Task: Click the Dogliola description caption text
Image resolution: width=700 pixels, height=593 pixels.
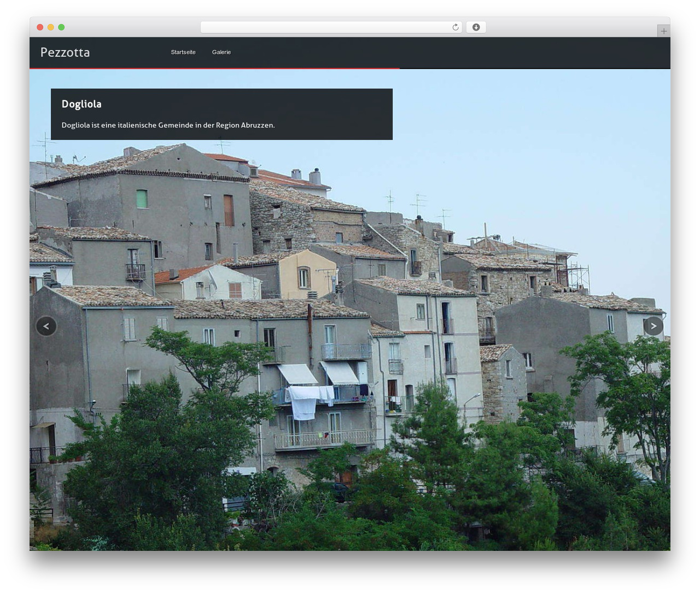Action: click(x=168, y=125)
